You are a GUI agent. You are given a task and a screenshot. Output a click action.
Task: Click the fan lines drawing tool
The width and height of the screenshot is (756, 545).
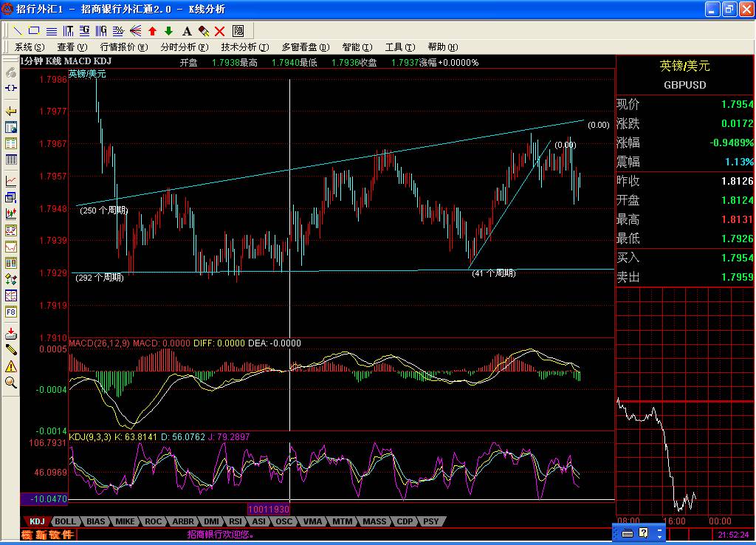coord(135,31)
